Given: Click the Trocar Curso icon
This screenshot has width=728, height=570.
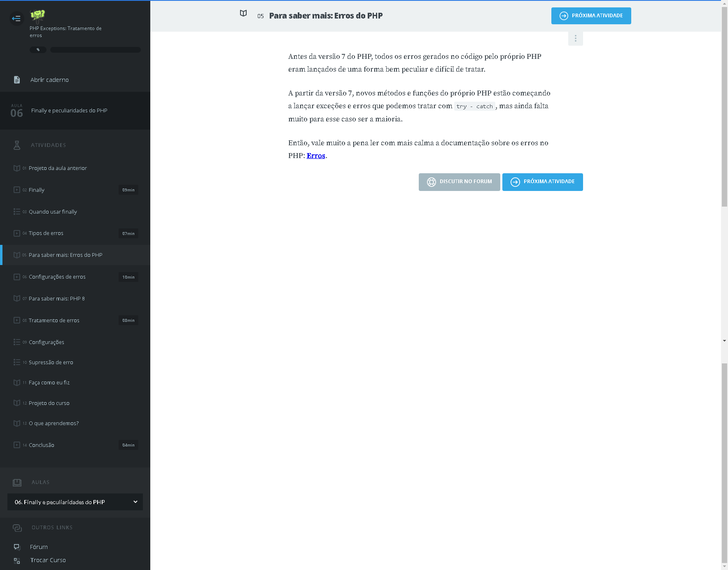Looking at the screenshot, I should click(x=17, y=561).
